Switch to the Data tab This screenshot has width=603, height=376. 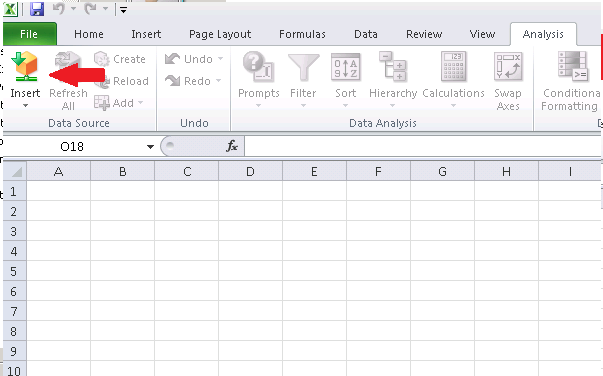click(366, 34)
